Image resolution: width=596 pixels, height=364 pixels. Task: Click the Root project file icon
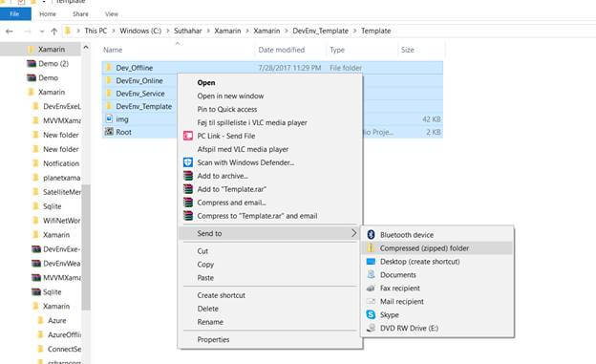[109, 132]
